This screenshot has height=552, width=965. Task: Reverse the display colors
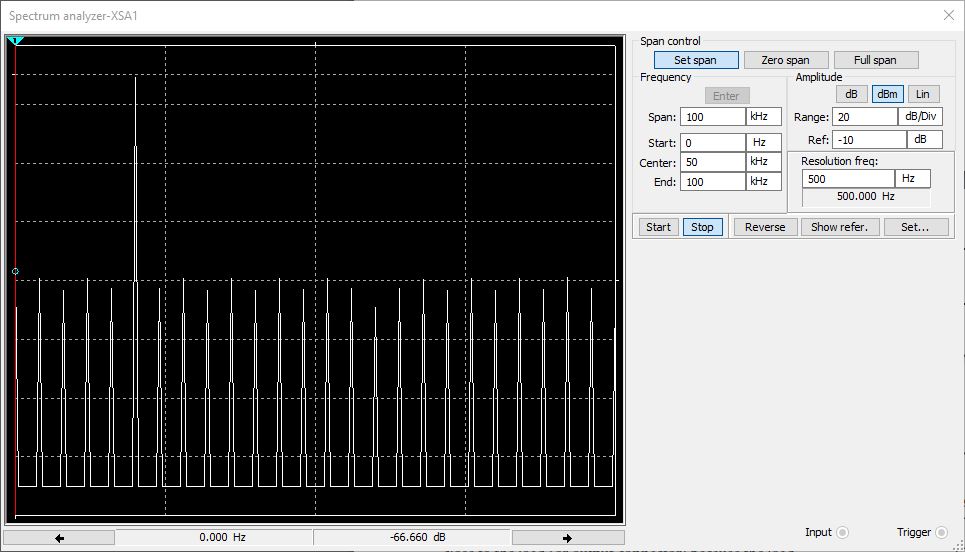(x=765, y=227)
